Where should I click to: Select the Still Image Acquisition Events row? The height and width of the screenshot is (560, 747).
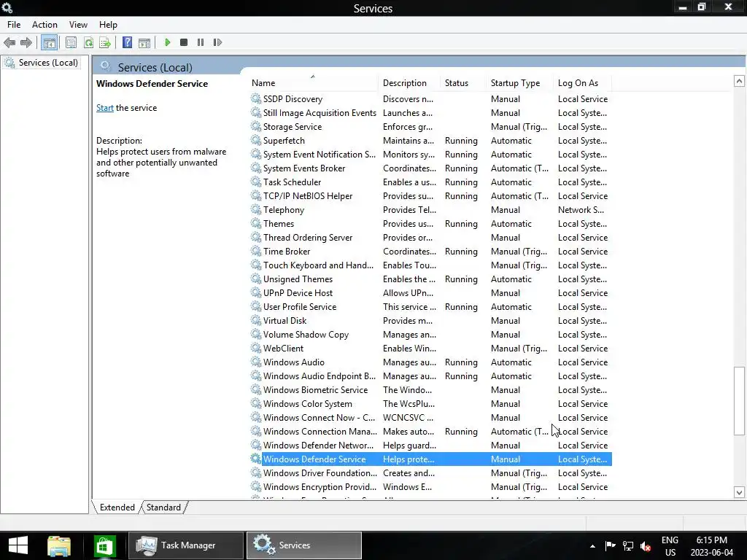[x=430, y=113]
